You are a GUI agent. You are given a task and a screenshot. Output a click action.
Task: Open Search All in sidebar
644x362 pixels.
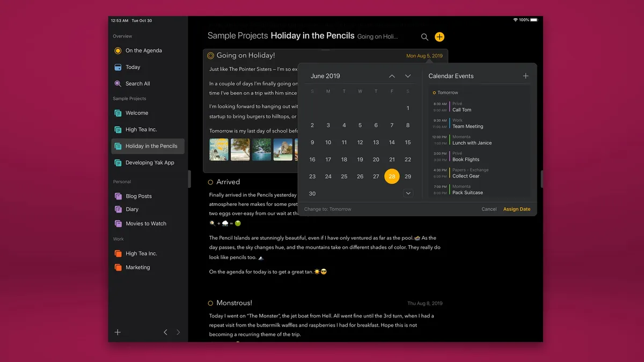coord(137,84)
